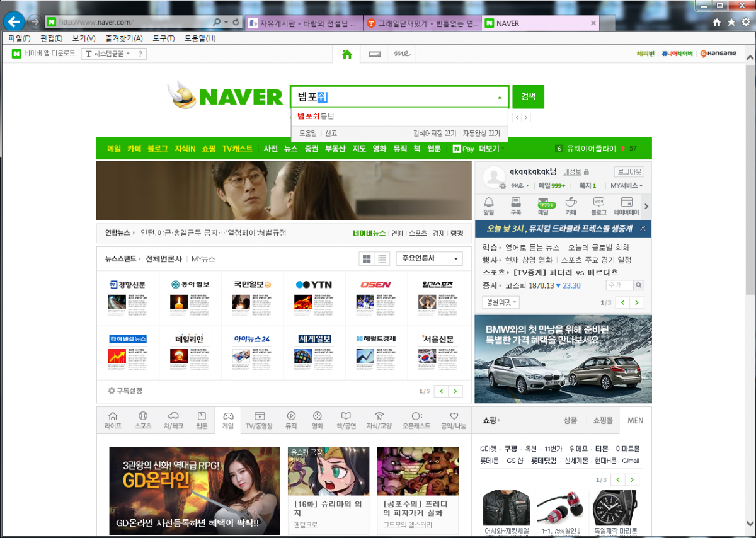The image size is (756, 538).
Task: Open 시스템글꼴 font dropdown
Action: pos(107,54)
